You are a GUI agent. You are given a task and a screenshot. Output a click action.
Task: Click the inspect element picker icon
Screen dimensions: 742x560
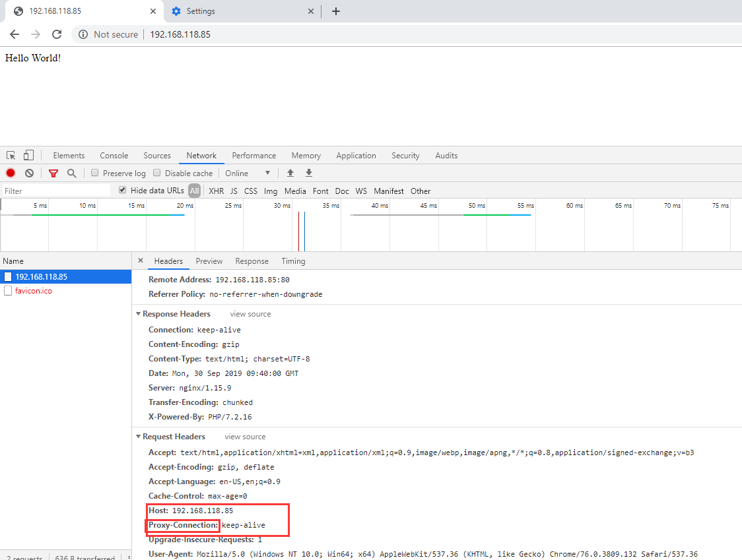tap(11, 156)
